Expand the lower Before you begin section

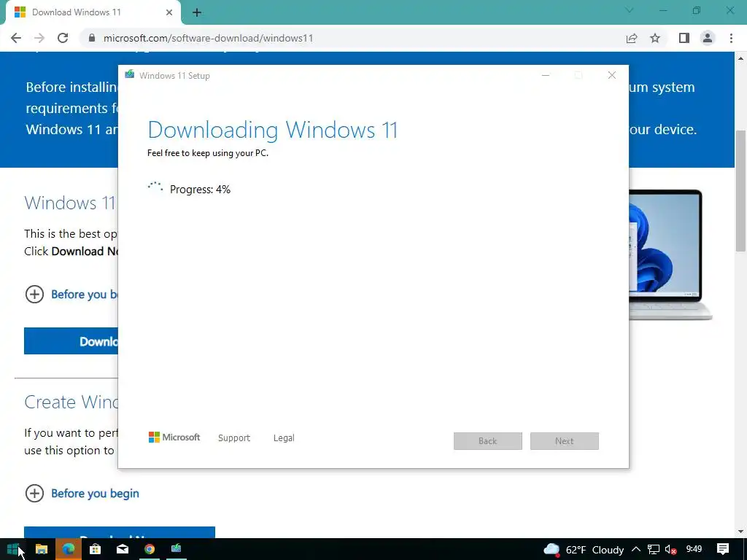82,494
